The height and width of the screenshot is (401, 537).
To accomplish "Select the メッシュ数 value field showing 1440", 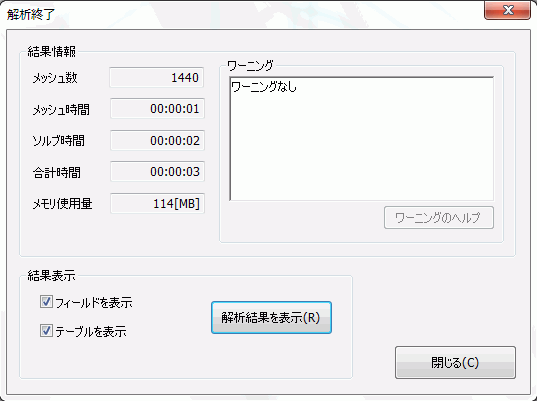I will pyautogui.click(x=157, y=78).
